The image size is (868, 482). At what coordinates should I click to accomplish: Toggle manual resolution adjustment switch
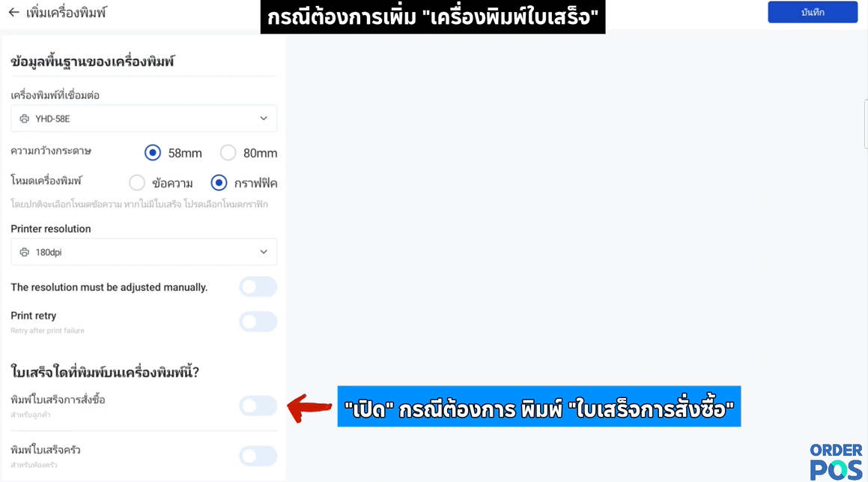(258, 287)
